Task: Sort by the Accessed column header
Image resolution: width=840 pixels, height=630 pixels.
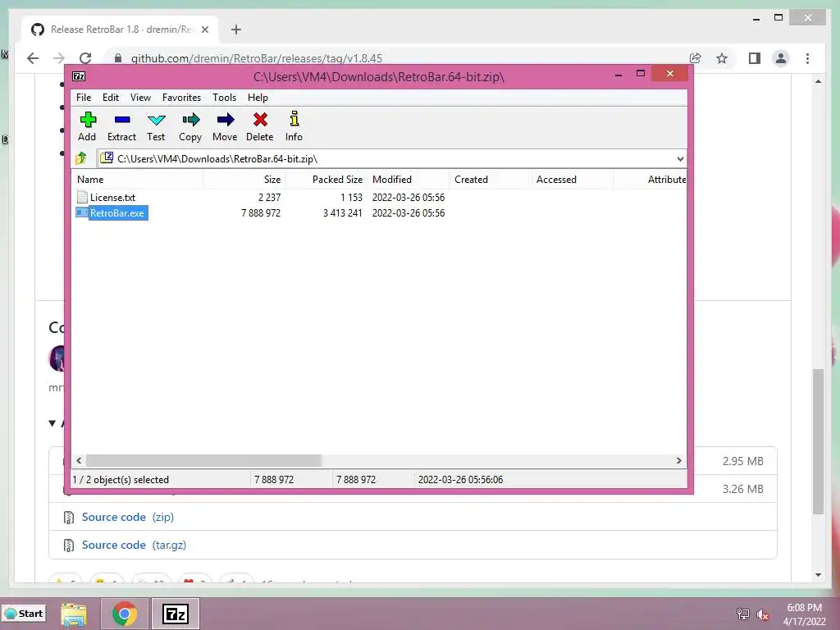Action: (572, 180)
